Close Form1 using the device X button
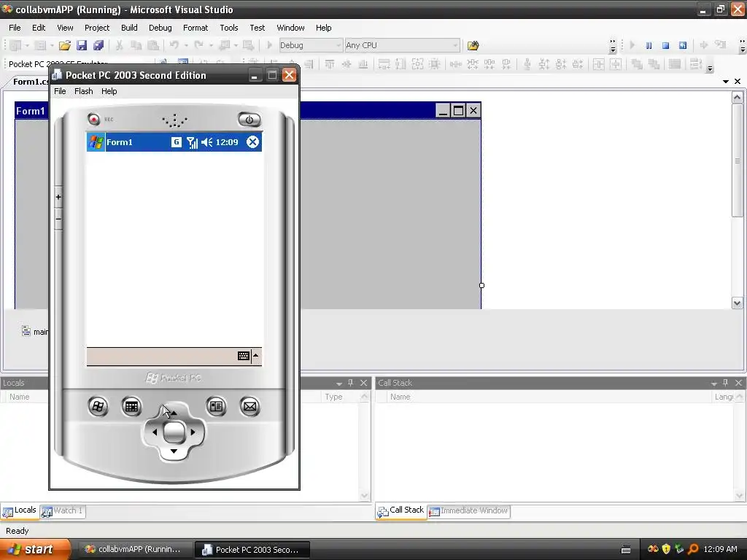 (253, 142)
